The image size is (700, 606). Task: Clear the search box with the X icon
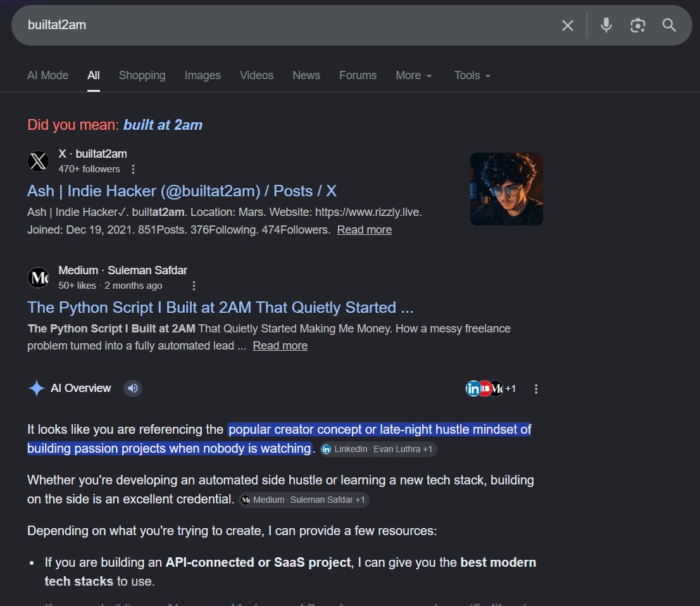[568, 25]
